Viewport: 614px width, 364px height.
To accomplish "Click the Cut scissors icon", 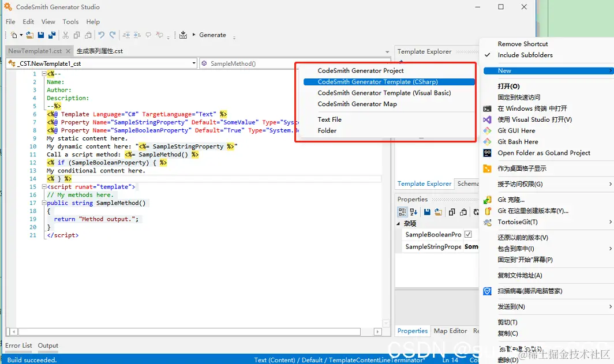I will [66, 35].
